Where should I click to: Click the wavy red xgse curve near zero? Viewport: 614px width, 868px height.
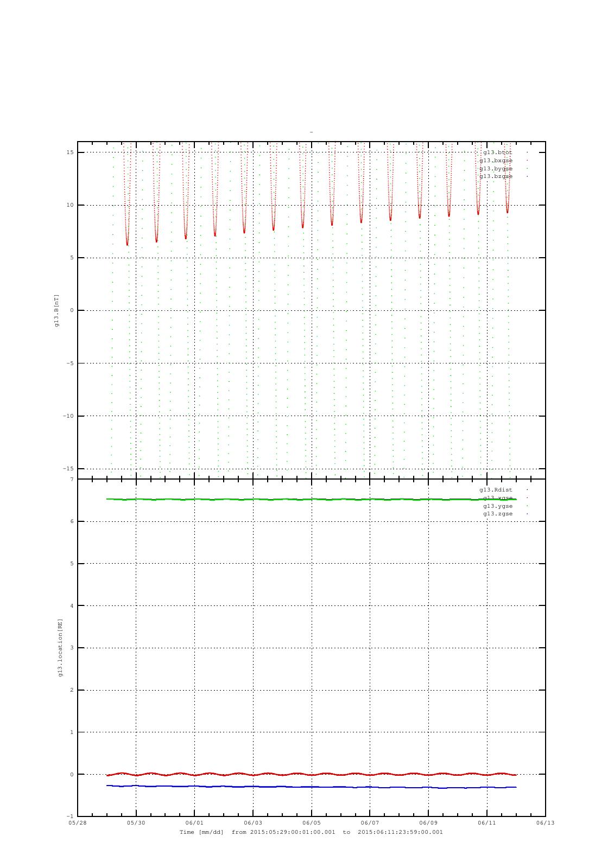(x=312, y=774)
